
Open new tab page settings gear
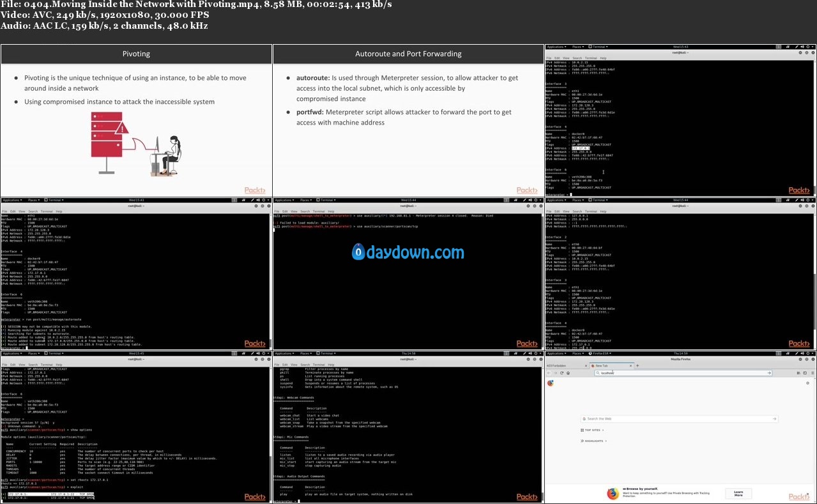coord(808,383)
